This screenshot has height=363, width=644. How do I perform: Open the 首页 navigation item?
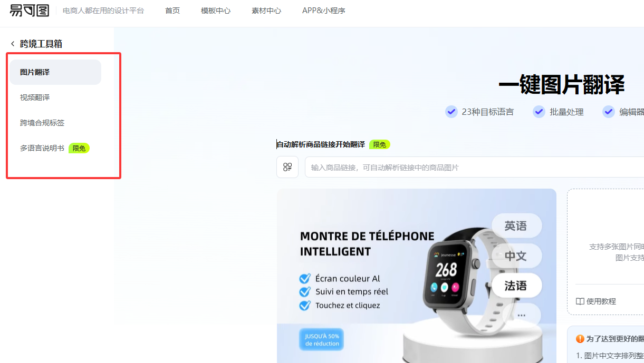click(x=172, y=11)
